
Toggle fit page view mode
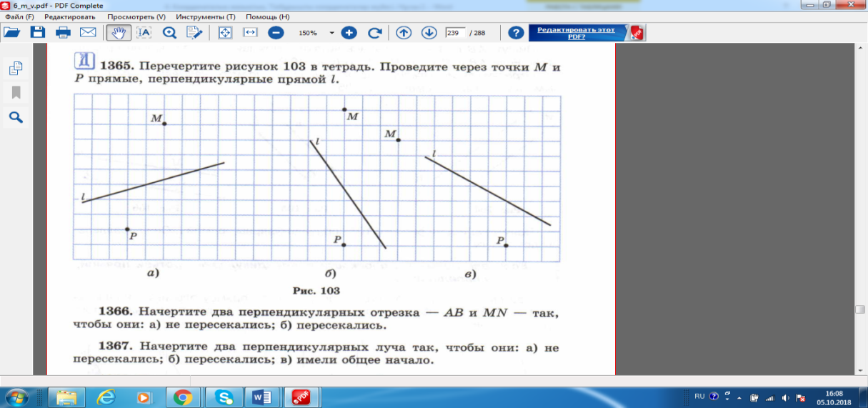pyautogui.click(x=225, y=32)
